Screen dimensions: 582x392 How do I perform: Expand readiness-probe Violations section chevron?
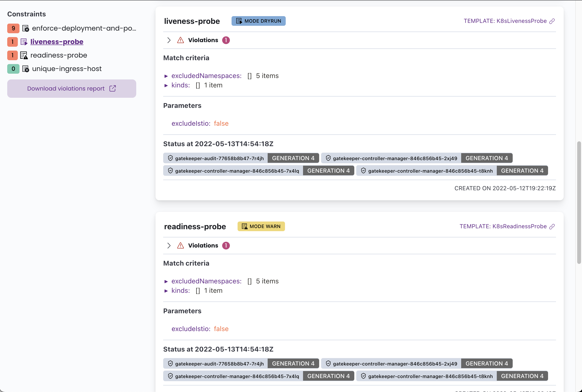coord(169,246)
